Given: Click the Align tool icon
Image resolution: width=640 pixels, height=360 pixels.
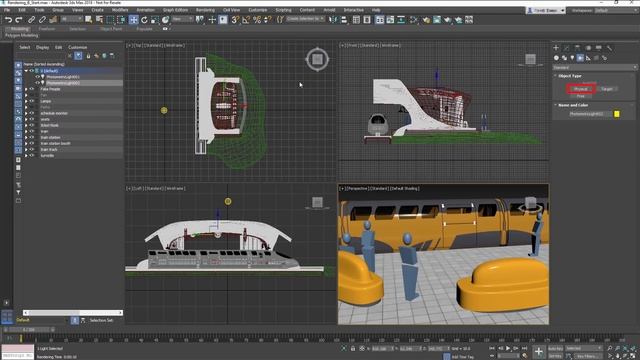Looking at the screenshot, I should click(344, 20).
